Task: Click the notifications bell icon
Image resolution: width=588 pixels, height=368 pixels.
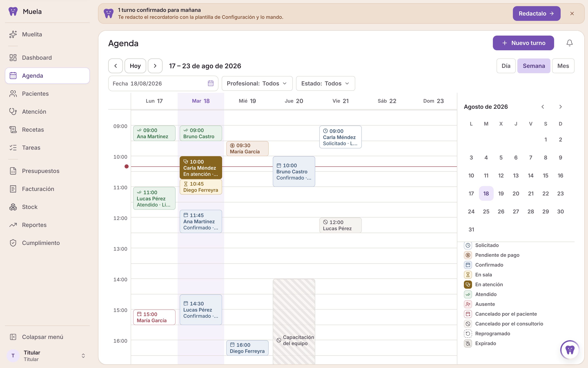Action: (569, 43)
